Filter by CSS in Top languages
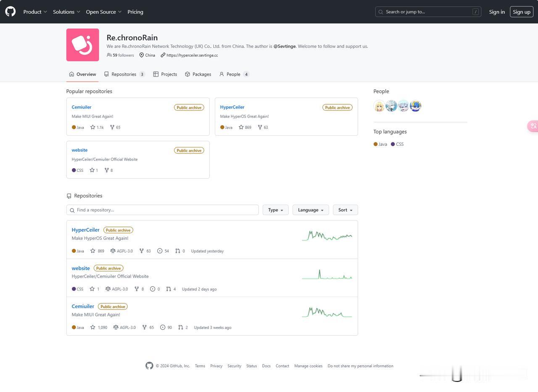The height and width of the screenshot is (392, 538). pyautogui.click(x=397, y=144)
